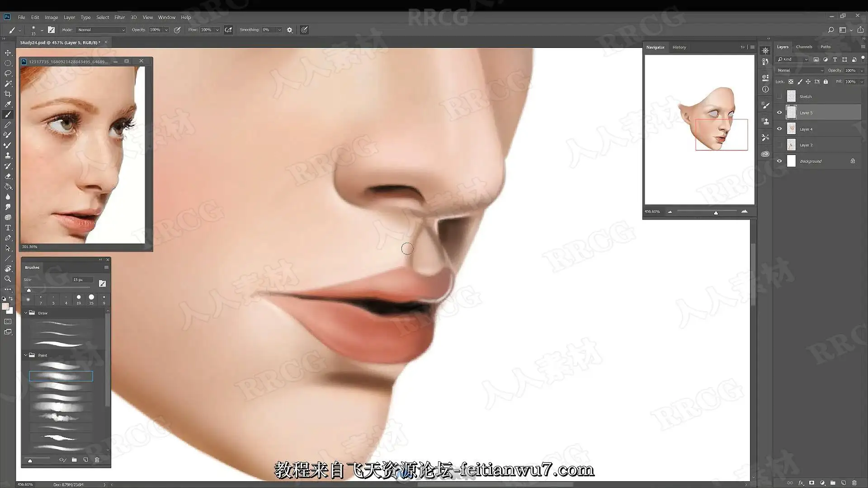Screen dimensions: 868x488
Task: Select the Lasso tool
Action: (x=8, y=73)
